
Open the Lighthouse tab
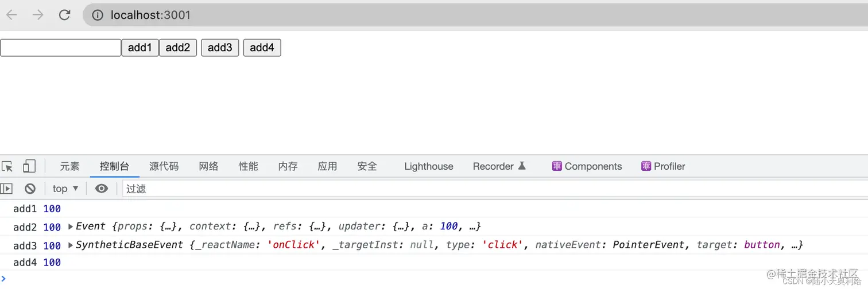click(x=429, y=166)
